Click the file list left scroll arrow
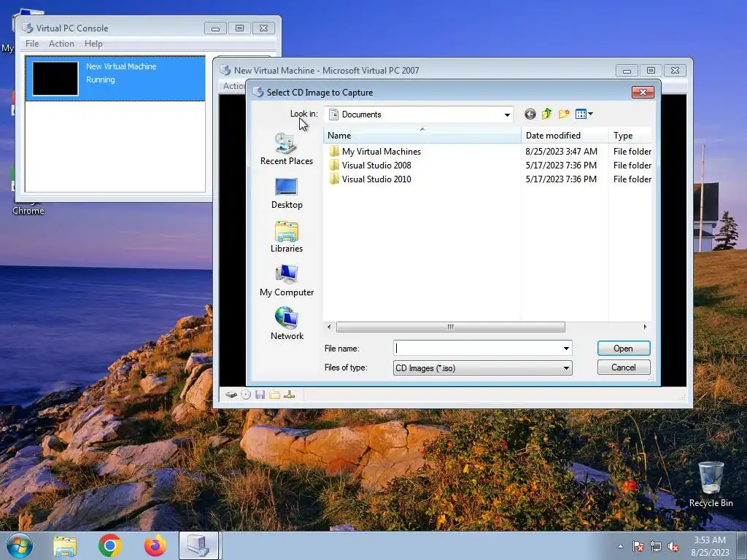Viewport: 747px width, 560px height. tap(329, 327)
